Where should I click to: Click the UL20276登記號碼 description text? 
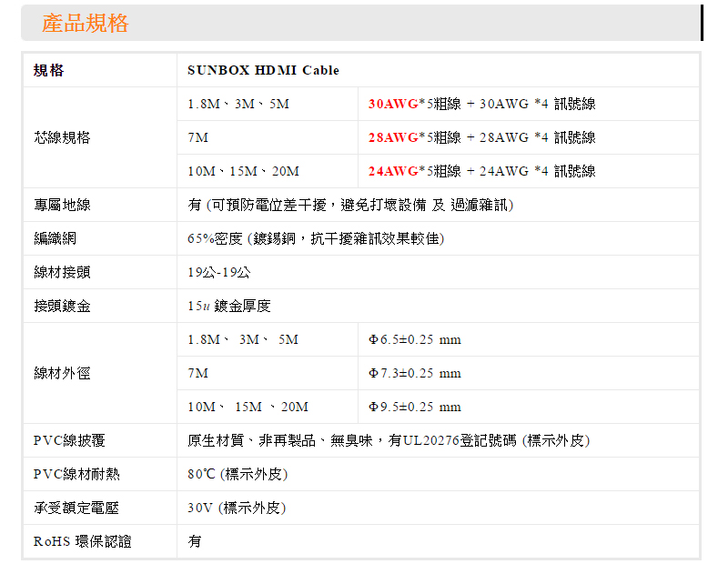389,440
